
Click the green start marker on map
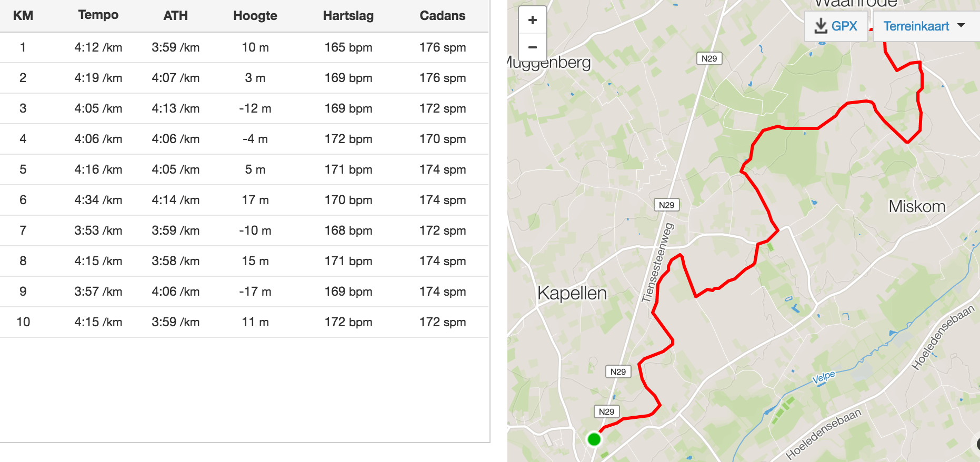tap(594, 439)
